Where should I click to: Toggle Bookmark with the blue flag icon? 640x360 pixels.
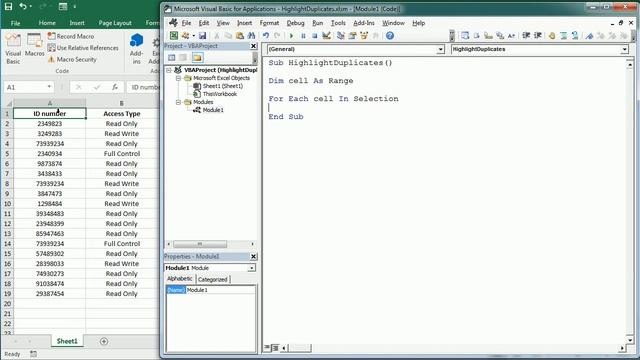[x=589, y=36]
